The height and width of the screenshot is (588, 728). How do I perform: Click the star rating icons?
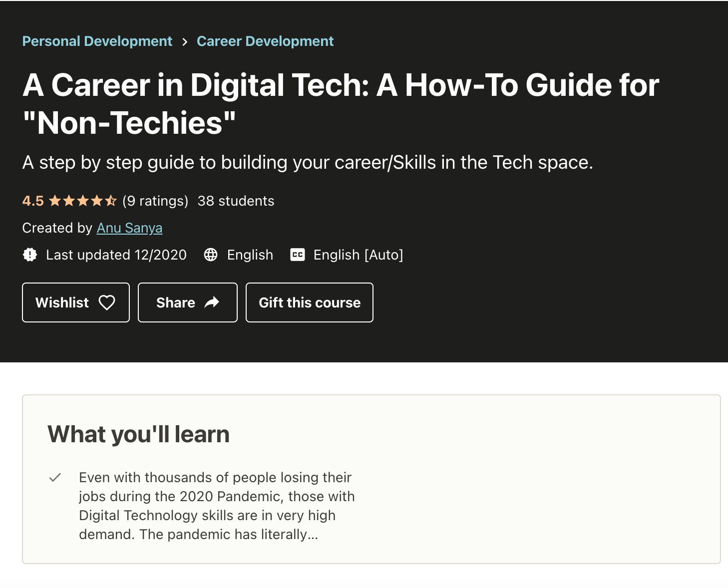82,201
